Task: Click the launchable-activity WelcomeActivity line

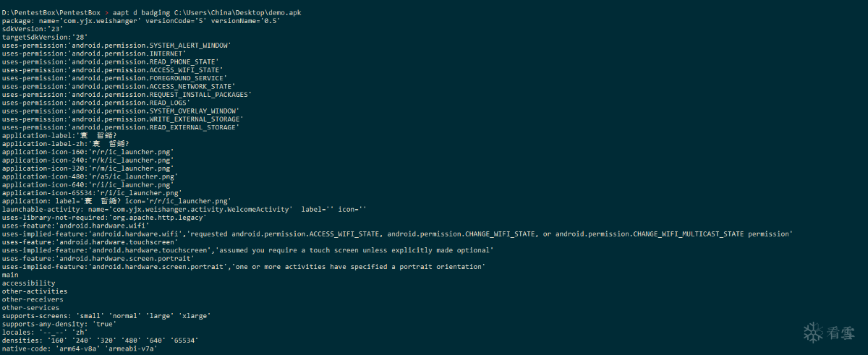Action: point(184,210)
